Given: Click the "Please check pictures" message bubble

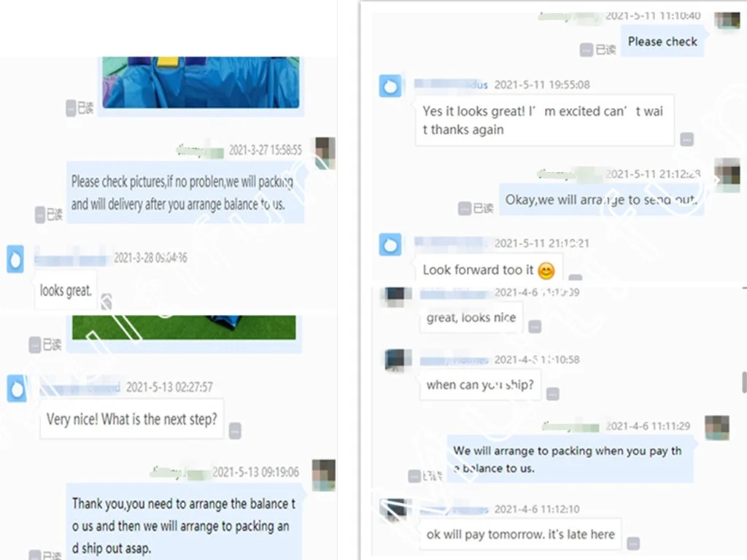Looking at the screenshot, I should 185,192.
